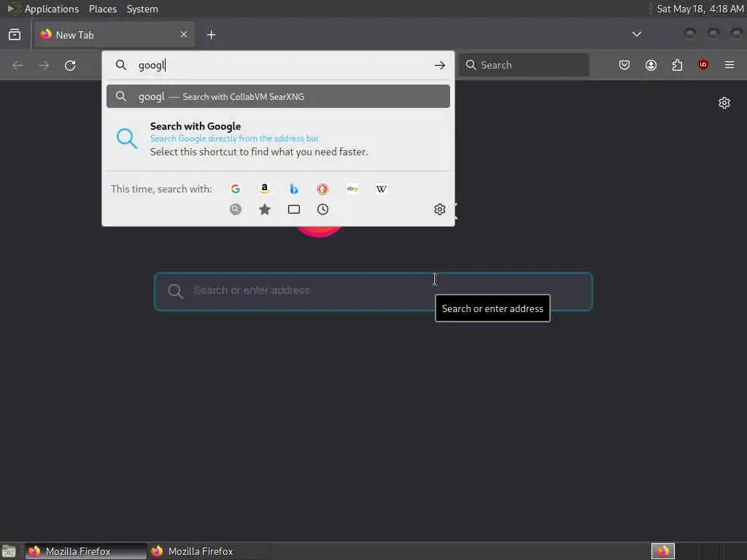Switch to first Mozilla Firefox taskbar window

86,551
